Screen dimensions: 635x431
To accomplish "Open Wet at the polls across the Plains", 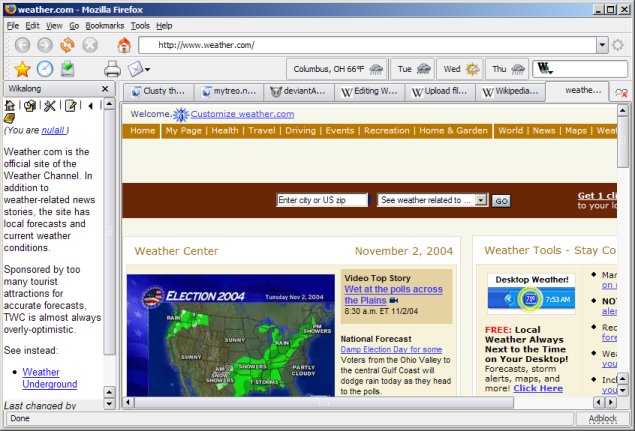I will (393, 295).
